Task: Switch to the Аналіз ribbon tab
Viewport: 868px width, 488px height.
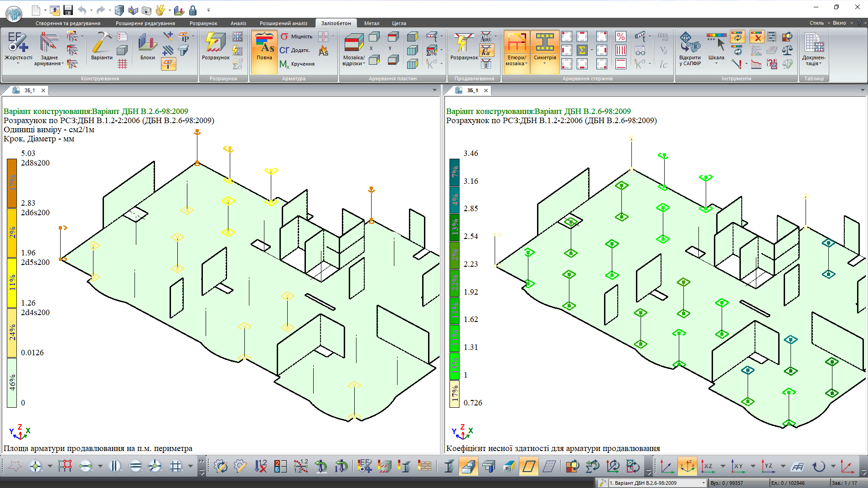Action: coord(238,23)
